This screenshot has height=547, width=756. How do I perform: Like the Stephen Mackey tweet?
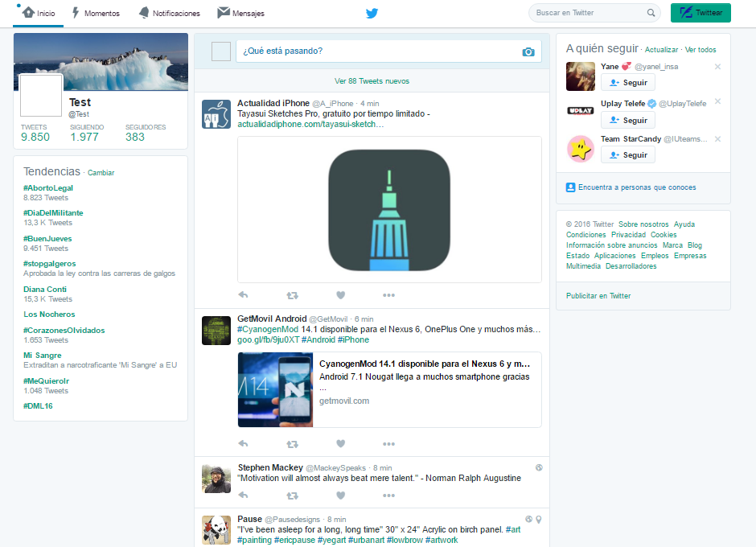pyautogui.click(x=340, y=496)
